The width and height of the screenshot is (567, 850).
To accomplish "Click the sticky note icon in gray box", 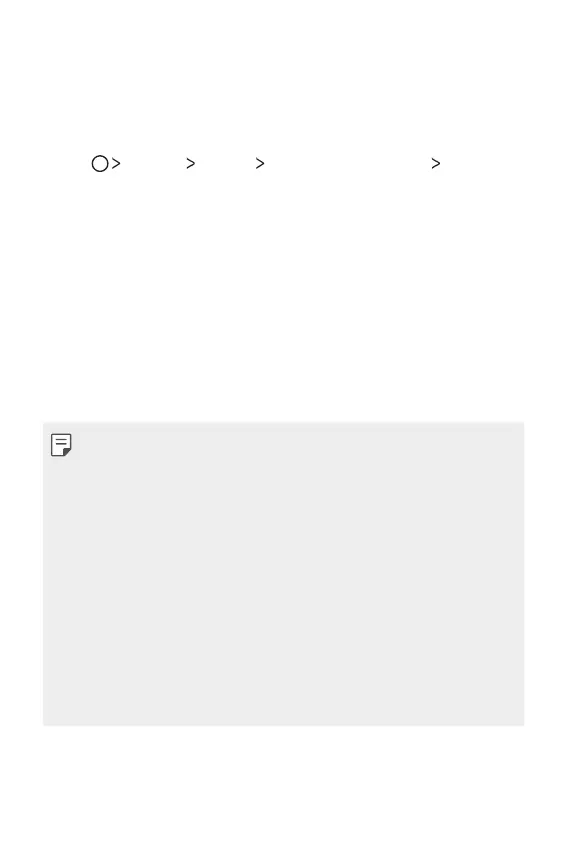I will tap(61, 445).
